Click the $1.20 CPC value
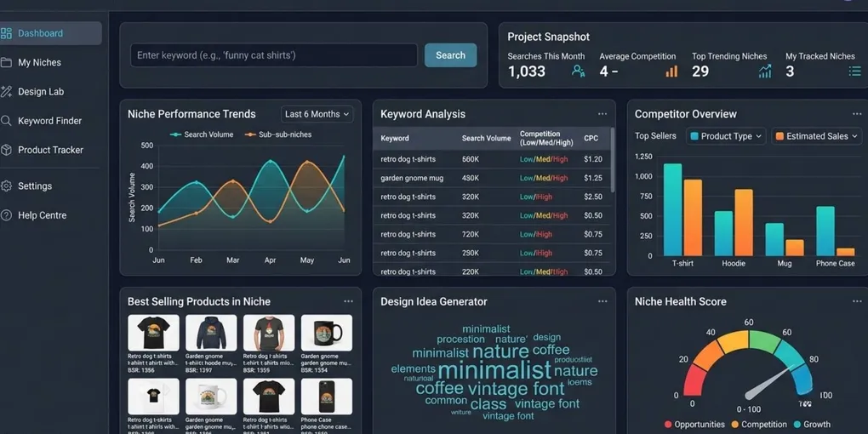 (593, 159)
